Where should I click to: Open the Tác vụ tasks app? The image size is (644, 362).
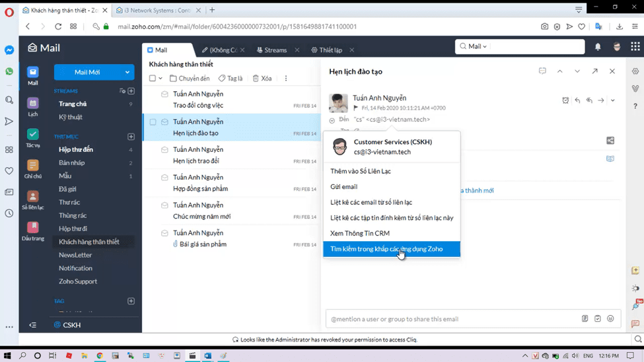32,137
